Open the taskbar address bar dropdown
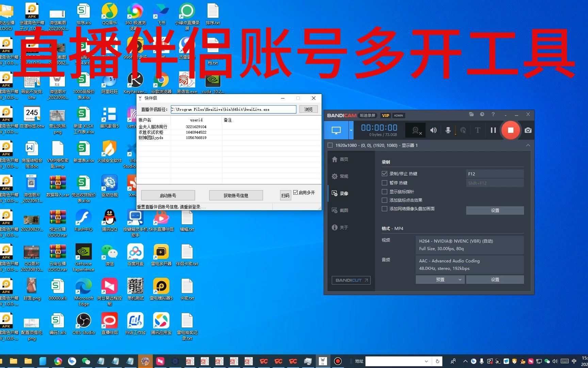This screenshot has height=368, width=588. pos(426,361)
